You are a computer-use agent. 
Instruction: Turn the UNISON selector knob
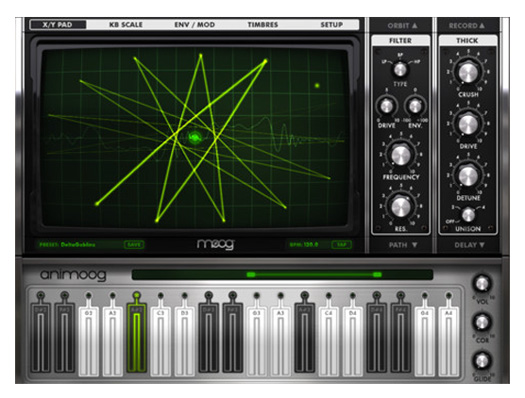point(468,215)
